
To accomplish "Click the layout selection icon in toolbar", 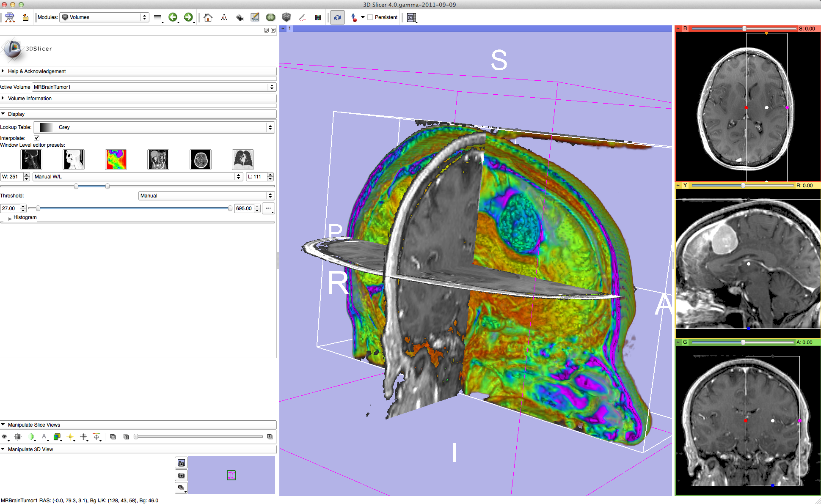I will 411,17.
